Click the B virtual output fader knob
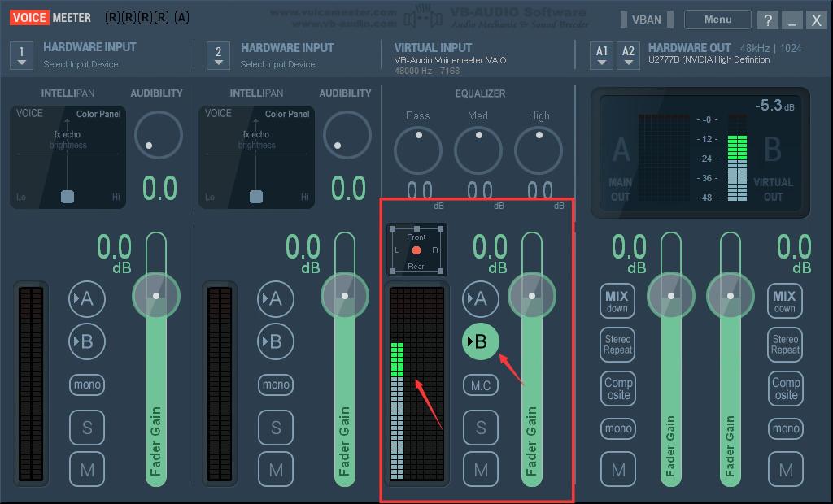The height and width of the screenshot is (504, 833). click(x=731, y=296)
